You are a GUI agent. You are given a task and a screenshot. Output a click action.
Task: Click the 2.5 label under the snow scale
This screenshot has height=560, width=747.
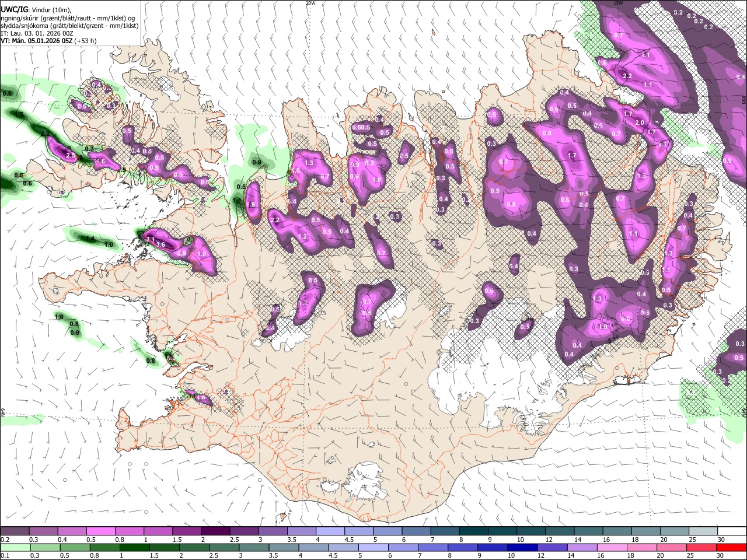[234, 540]
